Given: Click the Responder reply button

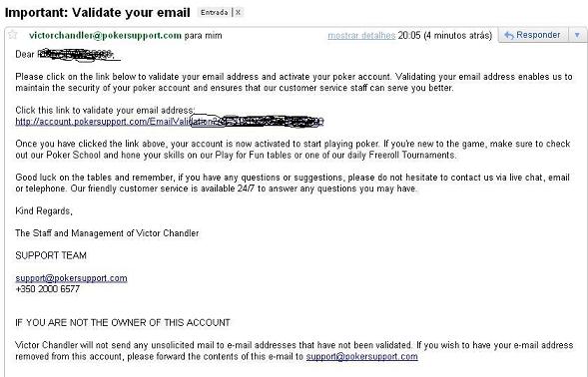Looking at the screenshot, I should coord(533,35).
